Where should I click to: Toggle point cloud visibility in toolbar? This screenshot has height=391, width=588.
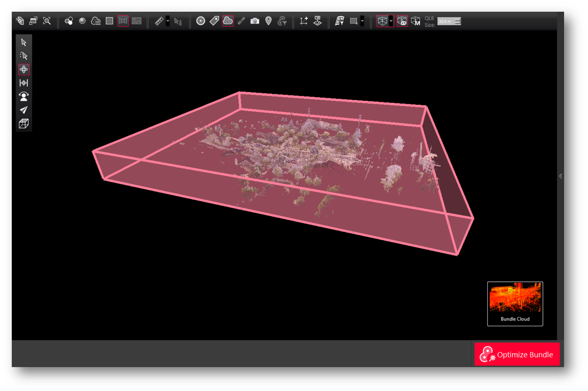[228, 21]
